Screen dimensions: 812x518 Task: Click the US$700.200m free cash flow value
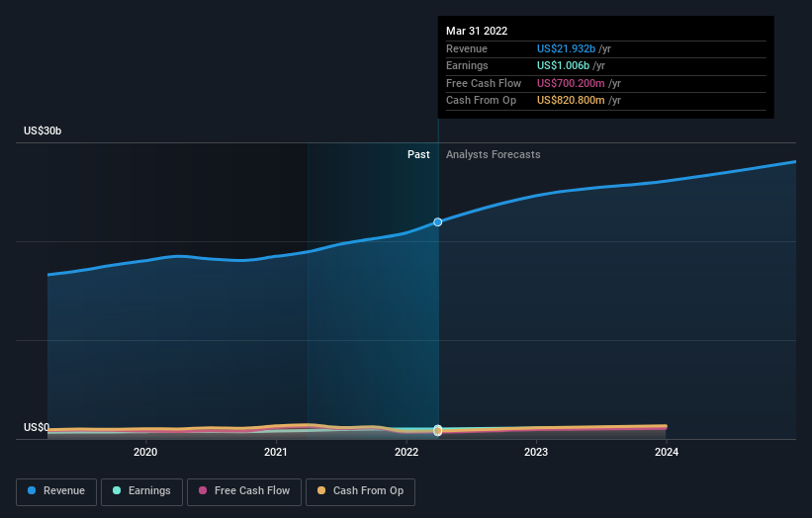571,83
